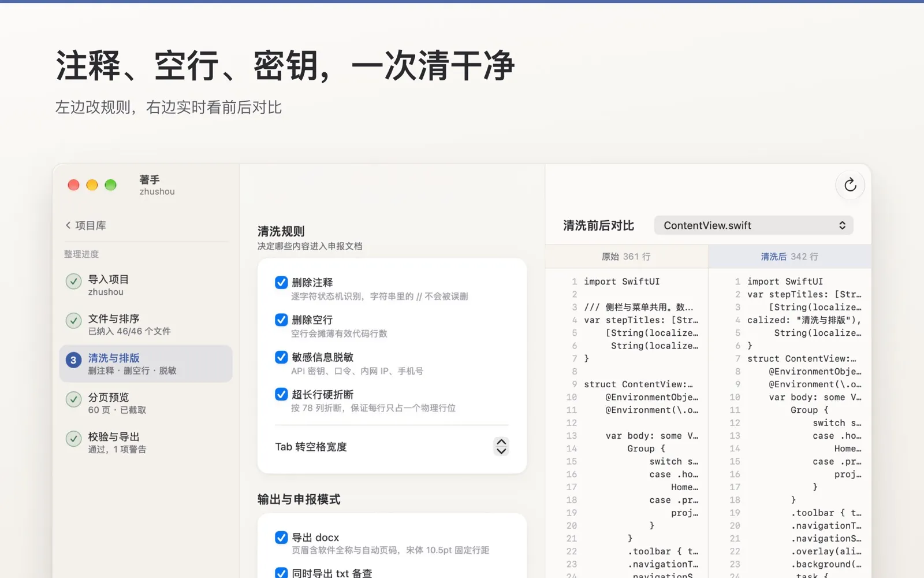Select the 清洗与排版 step
The height and width of the screenshot is (578, 924).
146,364
